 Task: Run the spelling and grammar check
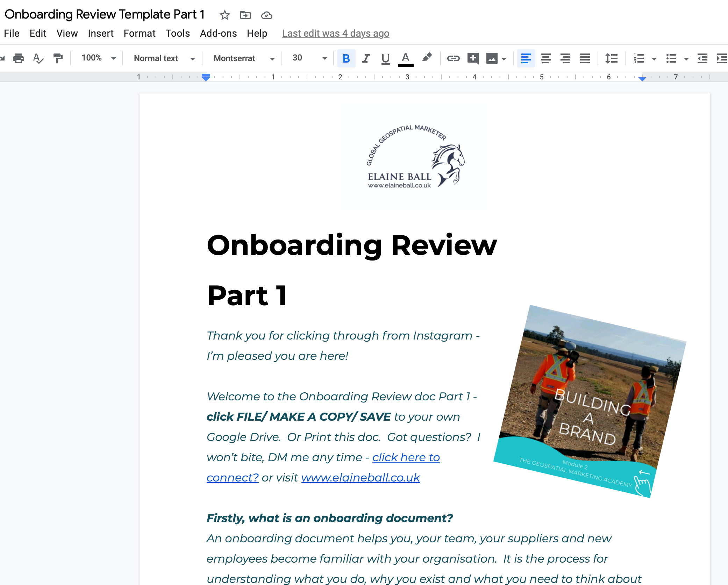(x=38, y=58)
